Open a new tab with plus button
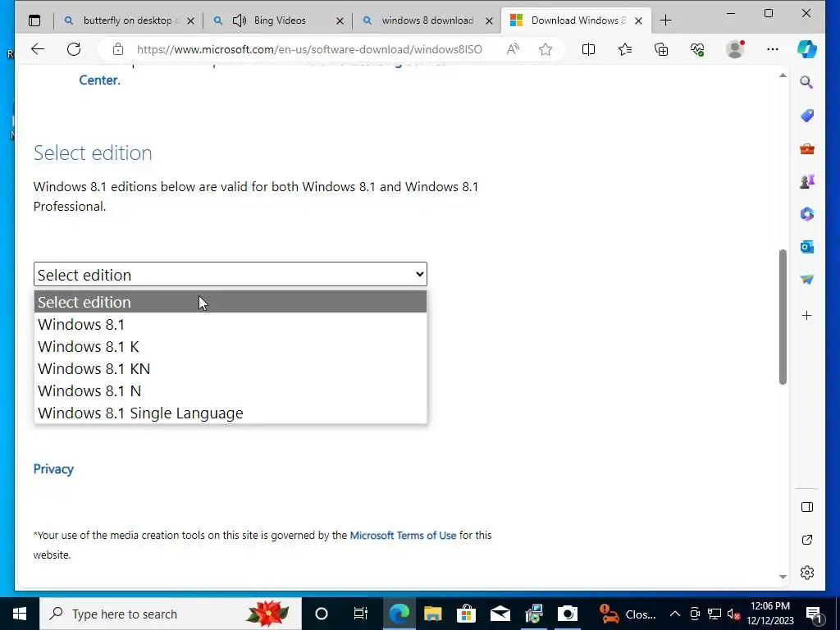840x630 pixels. click(x=665, y=21)
